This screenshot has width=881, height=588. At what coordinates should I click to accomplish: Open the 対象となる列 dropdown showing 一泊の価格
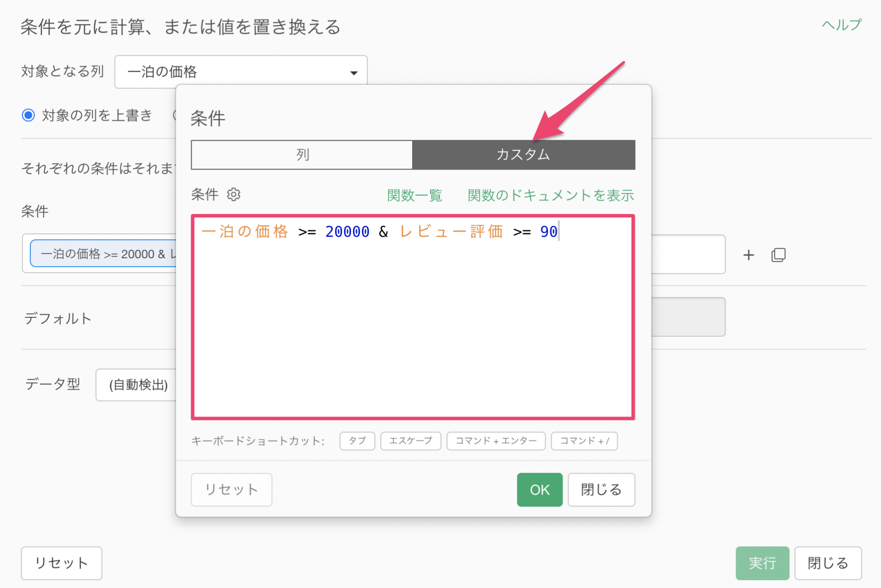pos(241,72)
